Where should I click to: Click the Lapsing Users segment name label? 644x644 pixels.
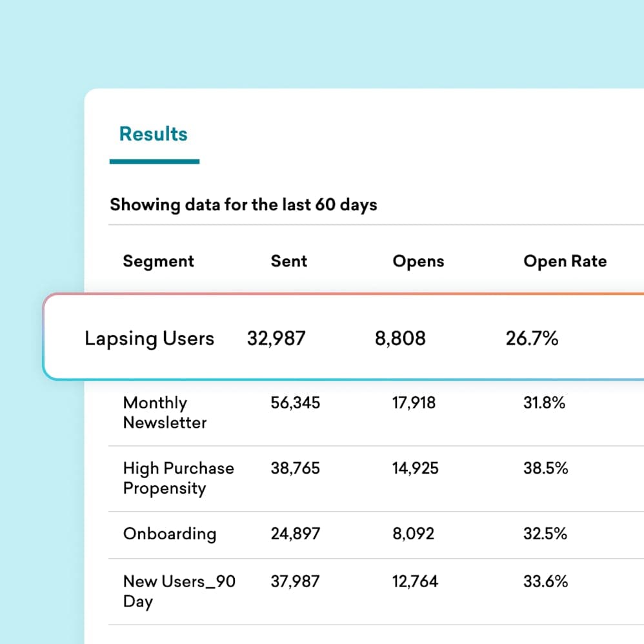(x=149, y=338)
